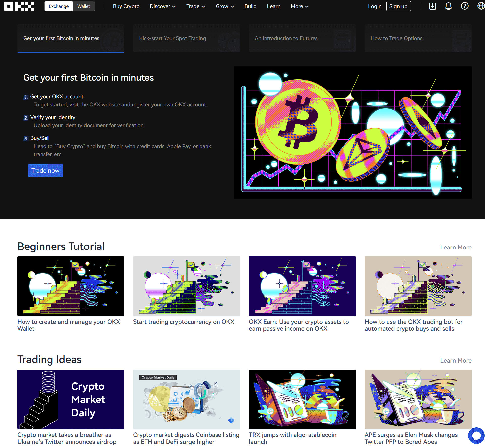This screenshot has height=448, width=485.
Task: Open the app download icon
Action: (432, 6)
